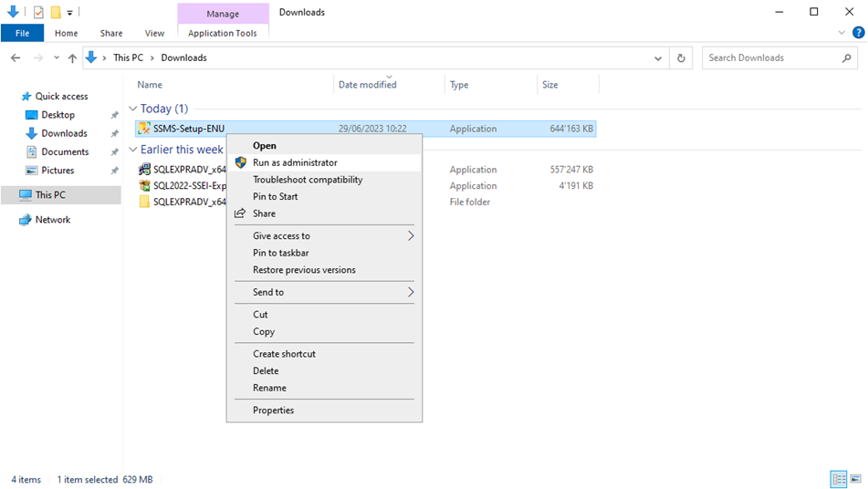
Task: Open the recent locations dropdown arrow
Action: (x=57, y=57)
